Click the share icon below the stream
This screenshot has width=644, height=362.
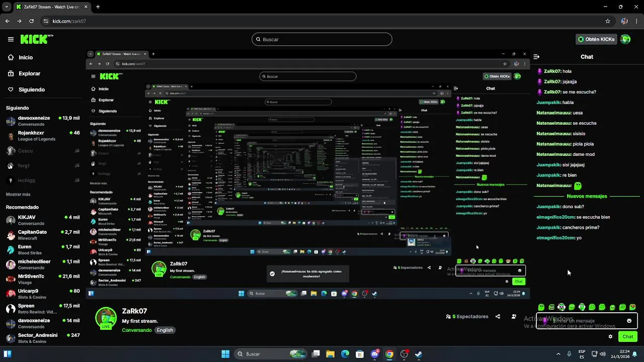tap(498, 317)
